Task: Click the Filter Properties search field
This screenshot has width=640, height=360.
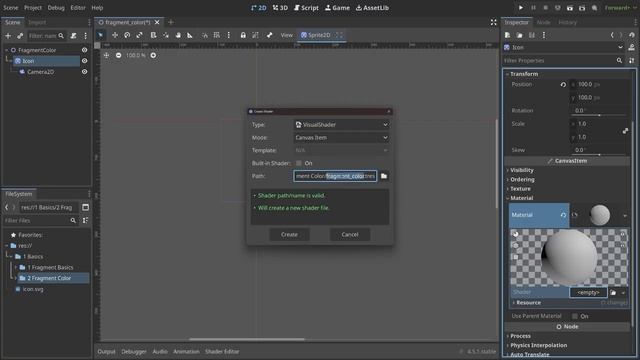Action: 564,60
